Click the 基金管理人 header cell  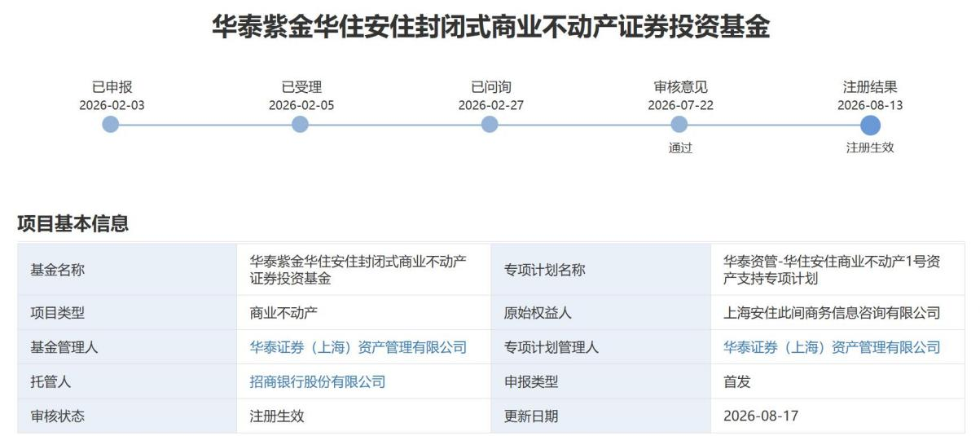[x=127, y=347]
